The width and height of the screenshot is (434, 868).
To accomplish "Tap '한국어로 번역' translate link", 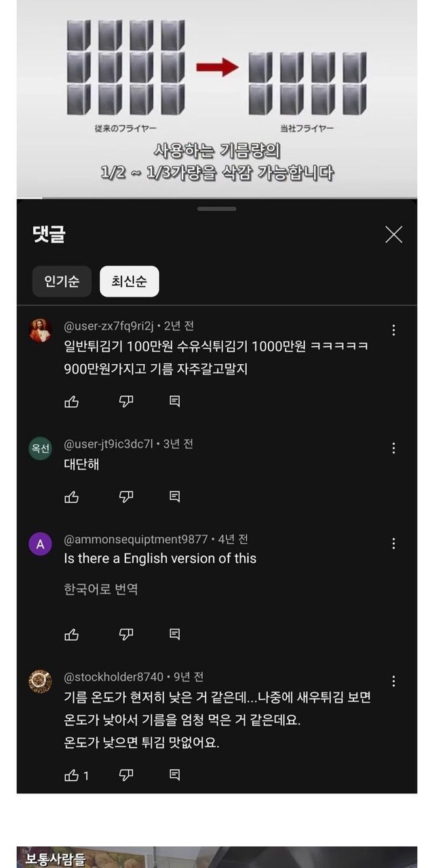I will point(101,589).
